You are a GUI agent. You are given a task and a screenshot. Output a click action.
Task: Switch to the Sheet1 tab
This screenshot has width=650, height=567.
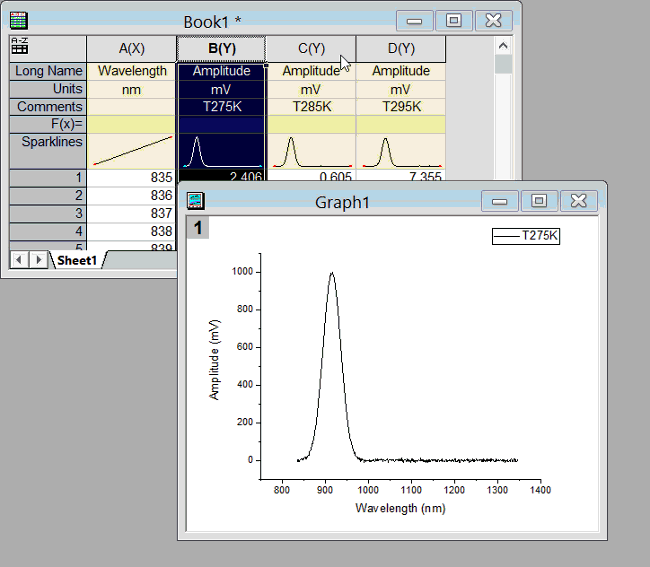click(x=77, y=260)
